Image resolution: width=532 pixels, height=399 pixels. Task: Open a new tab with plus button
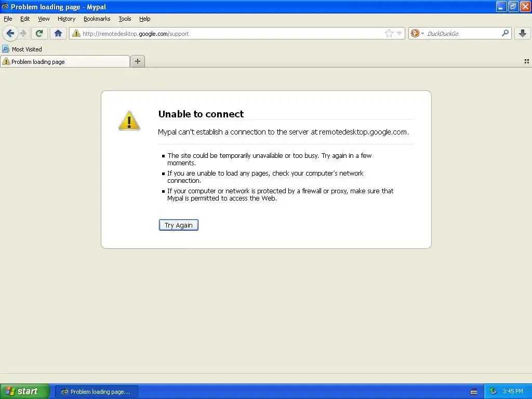coord(137,61)
